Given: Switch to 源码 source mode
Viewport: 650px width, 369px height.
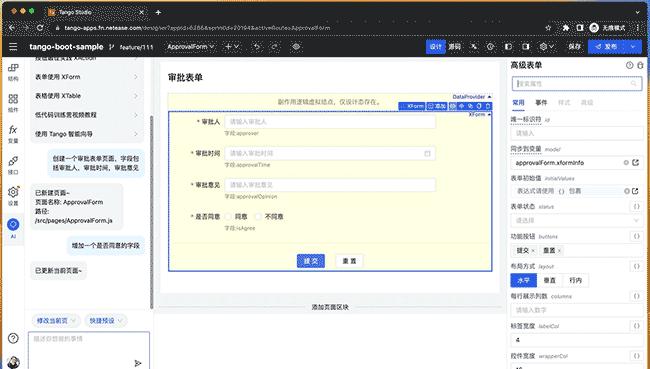Looking at the screenshot, I should 455,47.
